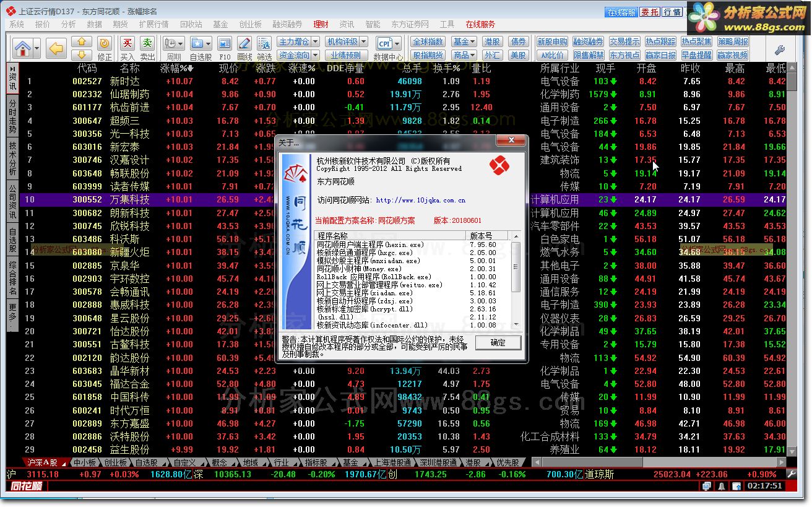Click the yellow down arrow toolbar button
Screen dimensions: 812x507
click(82, 54)
